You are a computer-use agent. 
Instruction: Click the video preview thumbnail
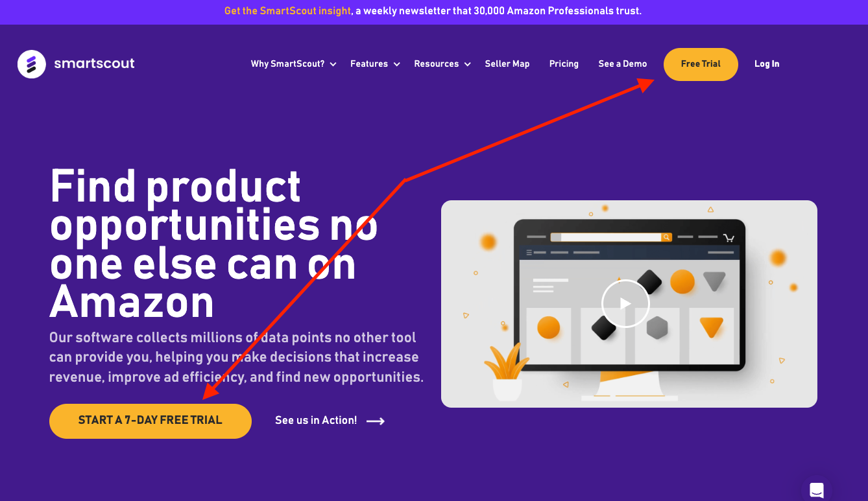click(629, 304)
